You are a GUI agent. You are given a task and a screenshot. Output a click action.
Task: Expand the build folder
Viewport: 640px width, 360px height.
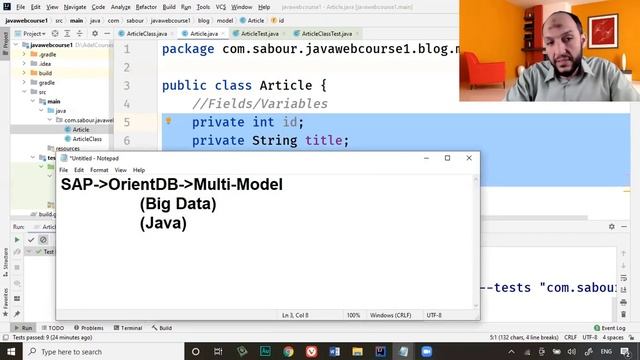click(24, 73)
